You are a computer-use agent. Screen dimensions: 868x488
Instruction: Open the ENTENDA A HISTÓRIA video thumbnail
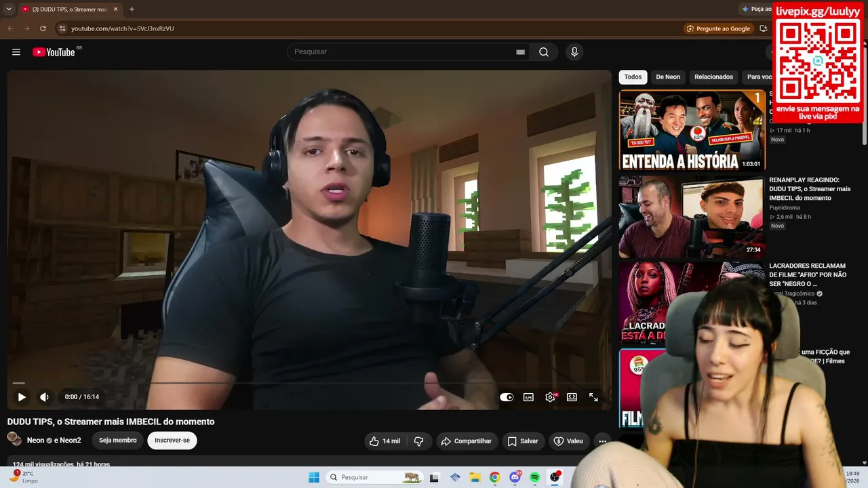point(692,130)
